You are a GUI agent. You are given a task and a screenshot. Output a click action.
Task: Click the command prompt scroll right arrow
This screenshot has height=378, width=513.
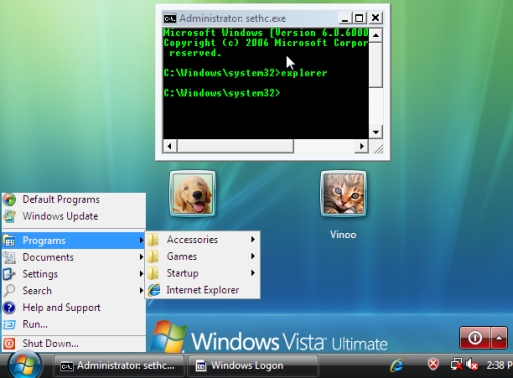(362, 146)
